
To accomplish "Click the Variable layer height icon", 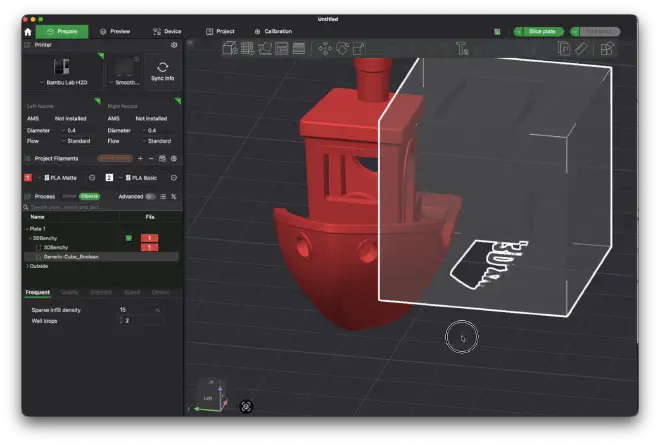I will click(x=299, y=48).
